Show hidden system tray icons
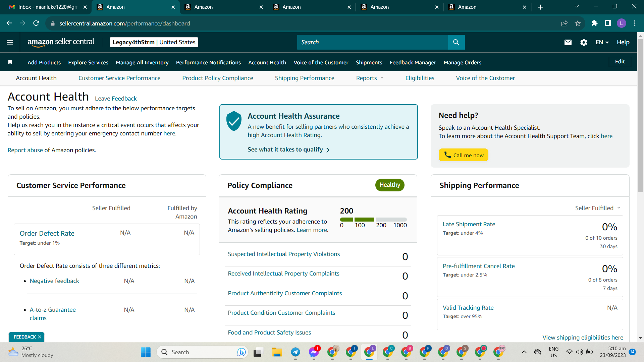Image resolution: width=644 pixels, height=362 pixels. point(524,352)
